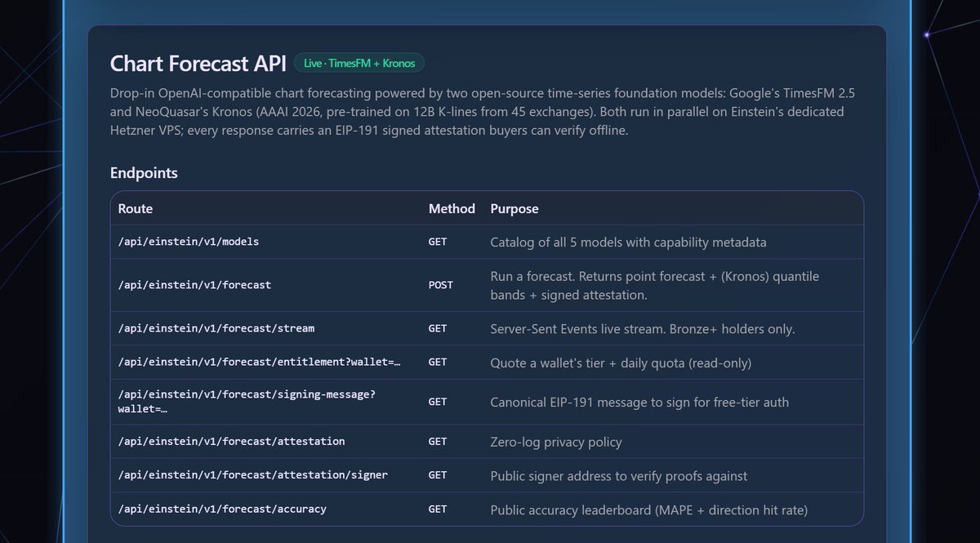Click the Chart Forecast API heading

click(198, 64)
